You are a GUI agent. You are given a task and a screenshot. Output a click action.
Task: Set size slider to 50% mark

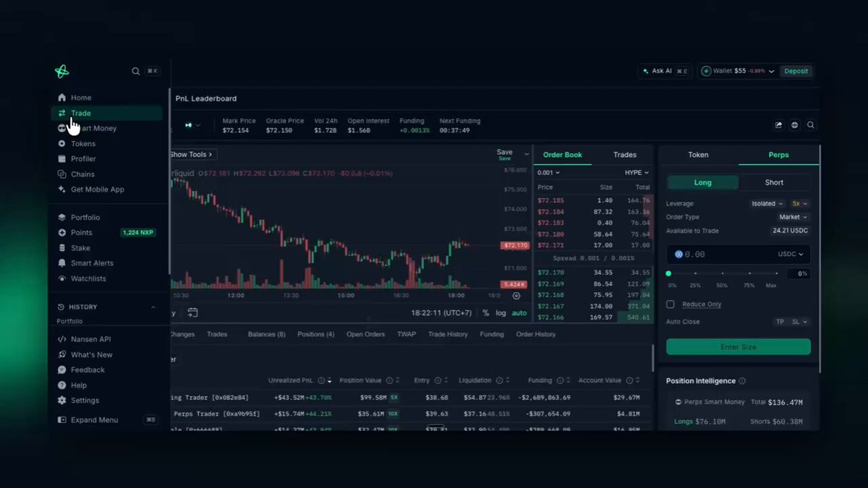722,274
